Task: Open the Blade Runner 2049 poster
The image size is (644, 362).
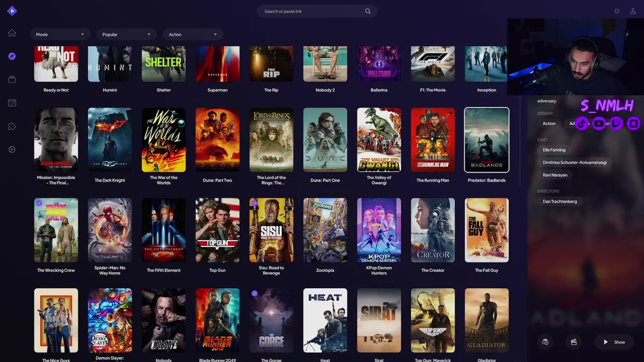Action: (217, 320)
